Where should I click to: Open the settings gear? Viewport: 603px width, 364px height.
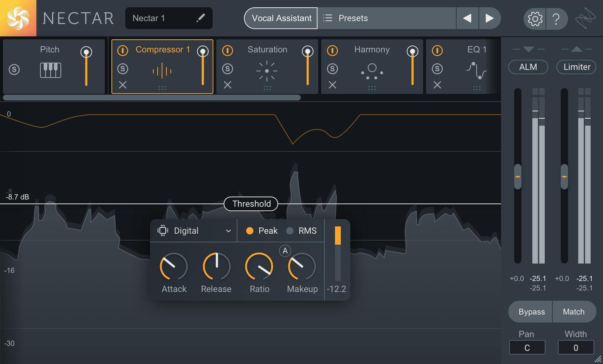(x=535, y=18)
